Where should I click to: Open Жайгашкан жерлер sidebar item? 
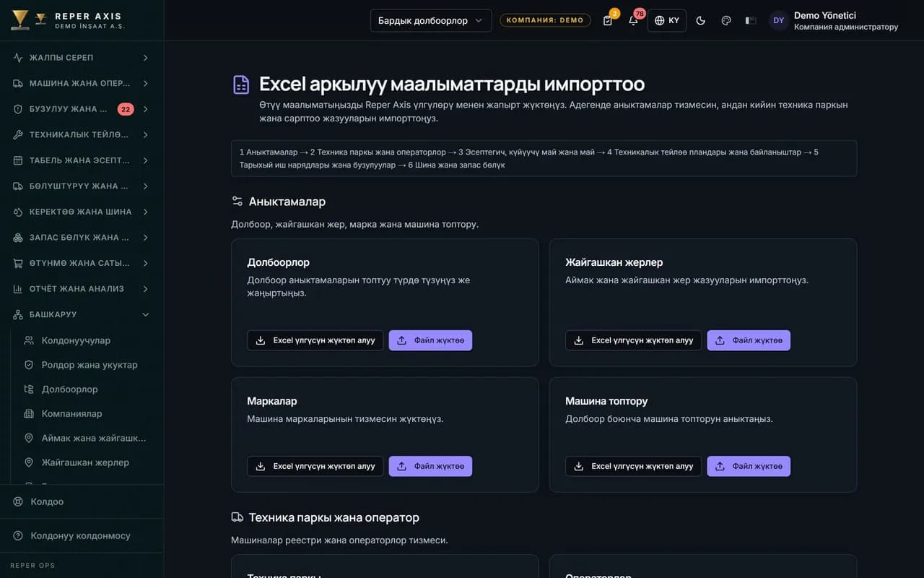87,462
